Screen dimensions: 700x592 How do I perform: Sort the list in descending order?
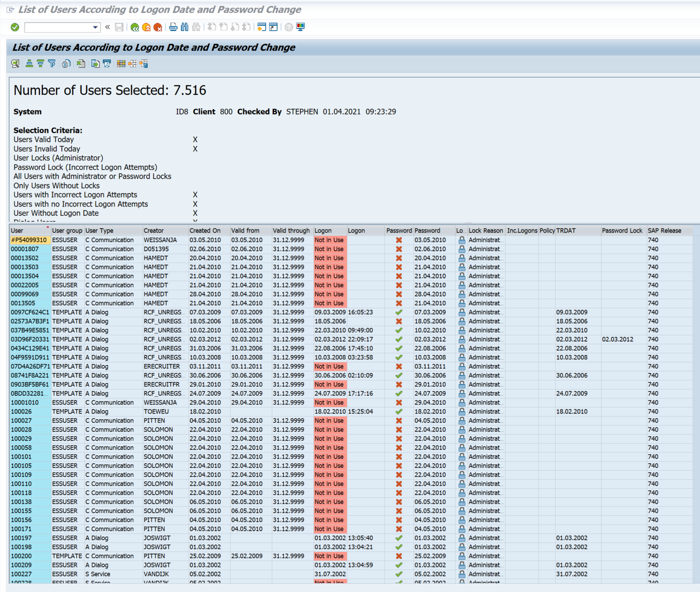coord(40,64)
